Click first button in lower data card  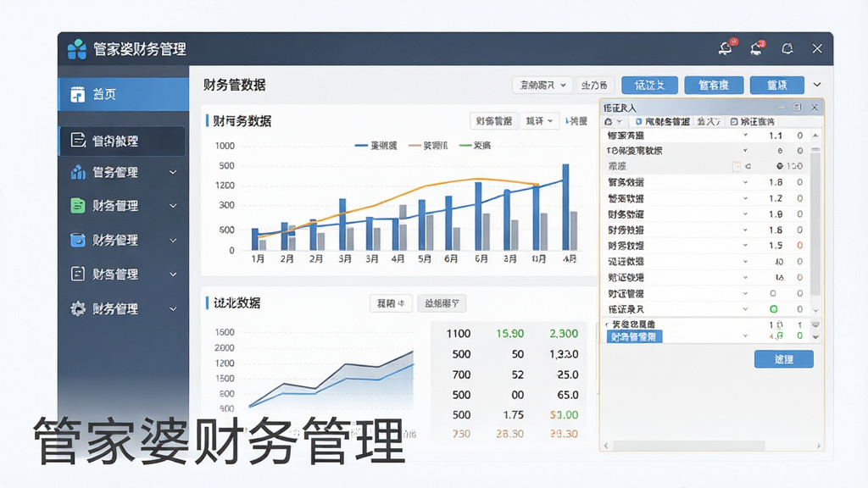tap(391, 303)
